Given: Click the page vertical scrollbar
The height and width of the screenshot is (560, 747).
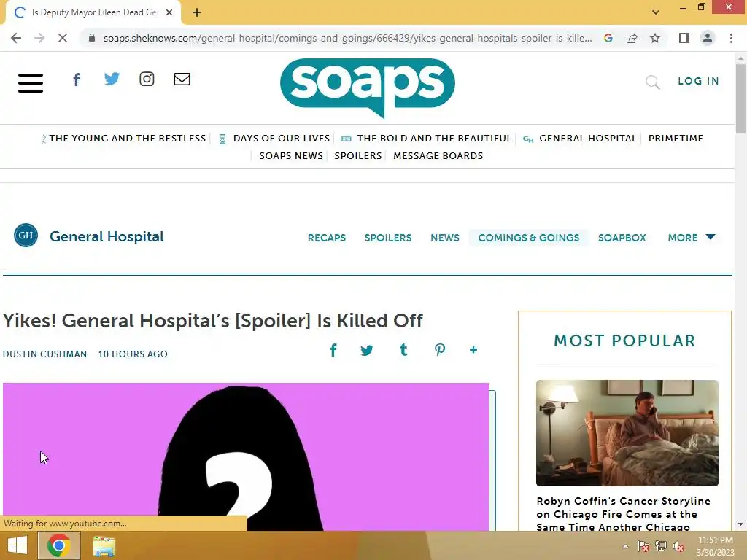Looking at the screenshot, I should click(740, 99).
